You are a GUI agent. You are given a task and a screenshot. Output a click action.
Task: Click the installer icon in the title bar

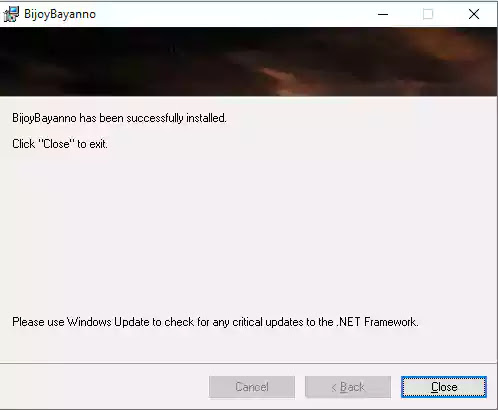[x=11, y=14]
